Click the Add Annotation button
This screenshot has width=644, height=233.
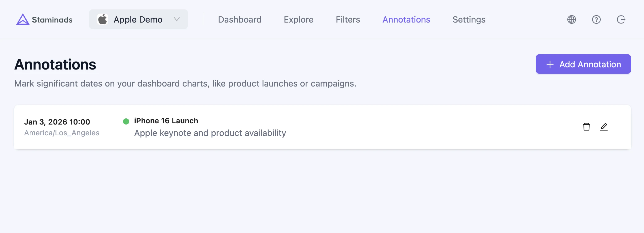(x=583, y=64)
